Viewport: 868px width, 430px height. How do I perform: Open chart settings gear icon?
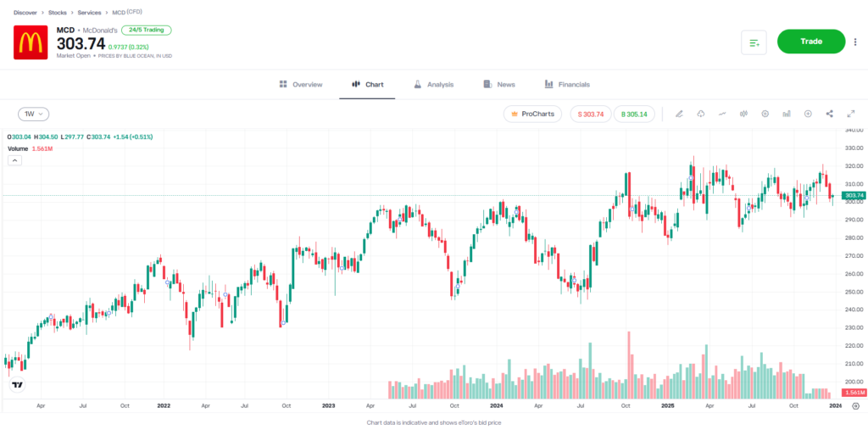click(x=765, y=114)
